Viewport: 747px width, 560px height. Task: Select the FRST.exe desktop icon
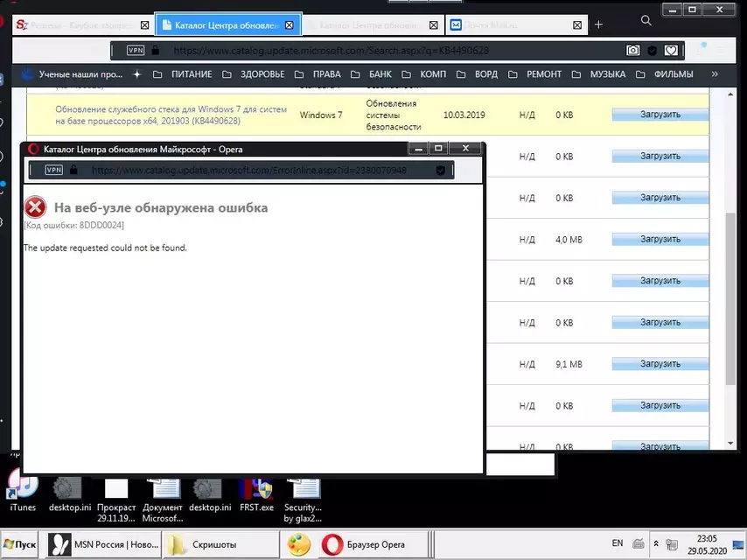[256, 494]
